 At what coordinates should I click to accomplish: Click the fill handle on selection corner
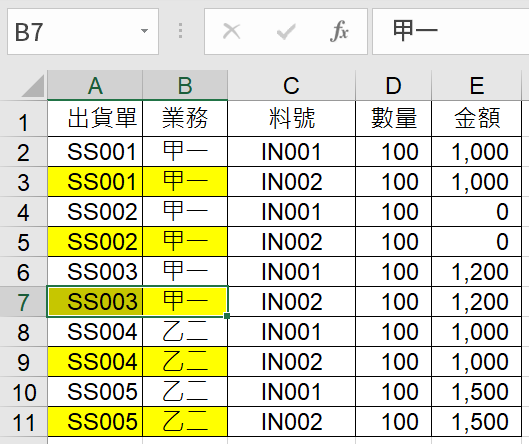(x=227, y=316)
